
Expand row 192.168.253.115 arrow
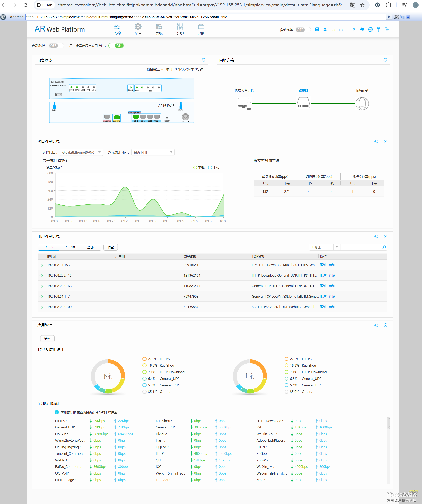tap(41, 276)
